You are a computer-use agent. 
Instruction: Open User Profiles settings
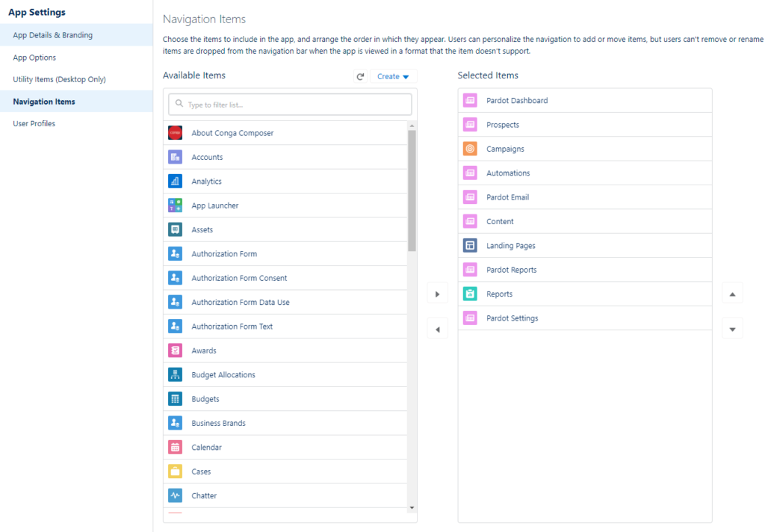coord(76,123)
